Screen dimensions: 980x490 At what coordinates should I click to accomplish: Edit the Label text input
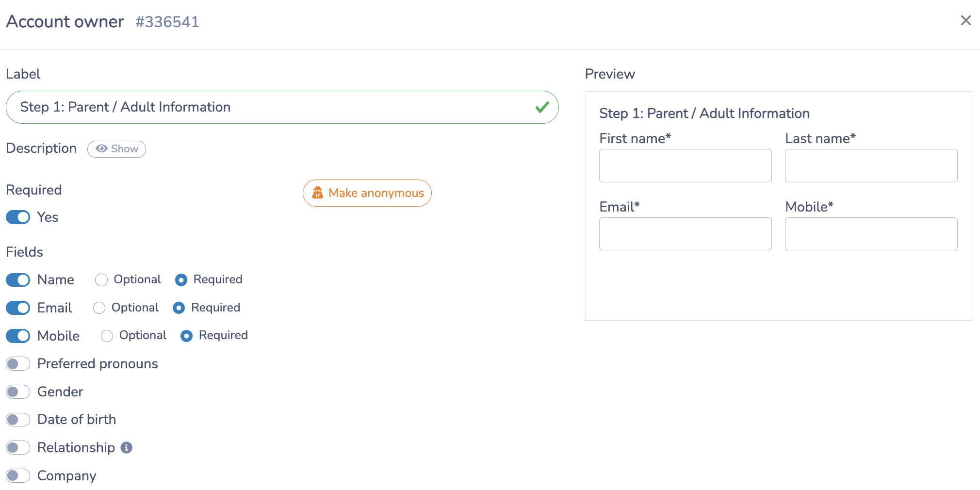[282, 107]
